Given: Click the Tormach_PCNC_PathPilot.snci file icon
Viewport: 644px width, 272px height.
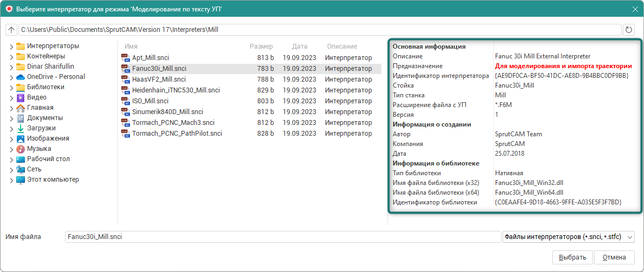Looking at the screenshot, I should click(125, 134).
